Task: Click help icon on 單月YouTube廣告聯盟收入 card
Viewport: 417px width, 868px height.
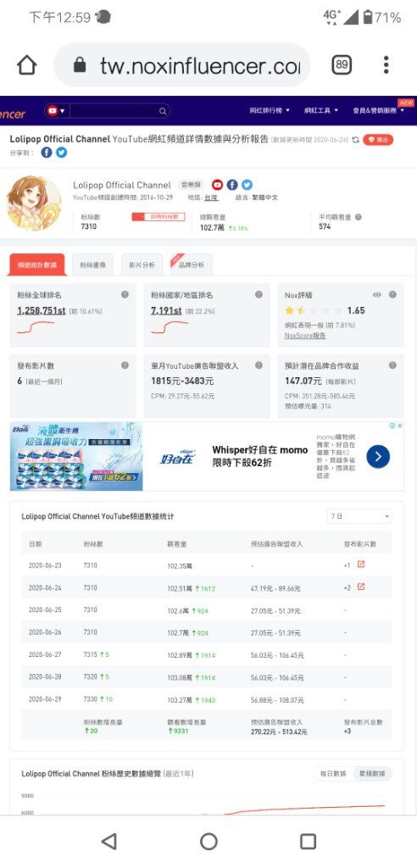Action: pos(259,365)
